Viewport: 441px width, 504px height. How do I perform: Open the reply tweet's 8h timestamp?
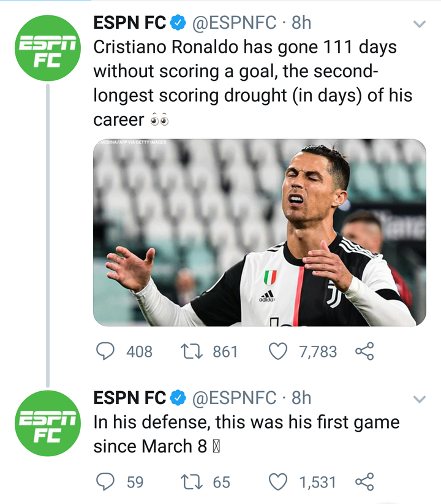pyautogui.click(x=301, y=398)
